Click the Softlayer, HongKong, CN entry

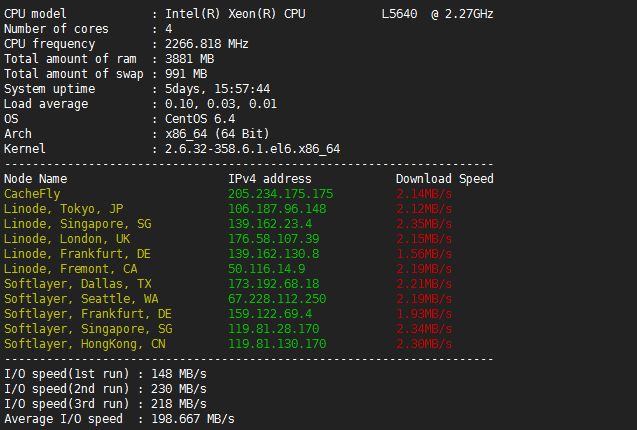tap(84, 344)
